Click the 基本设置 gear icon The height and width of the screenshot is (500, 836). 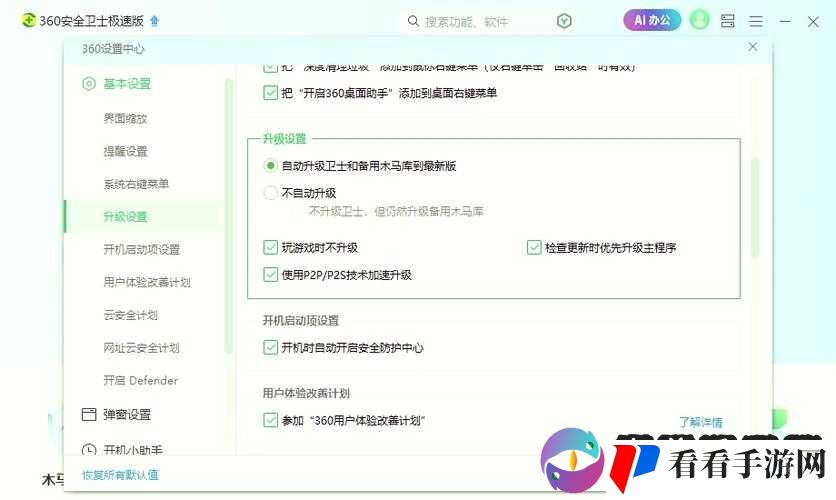click(x=89, y=84)
